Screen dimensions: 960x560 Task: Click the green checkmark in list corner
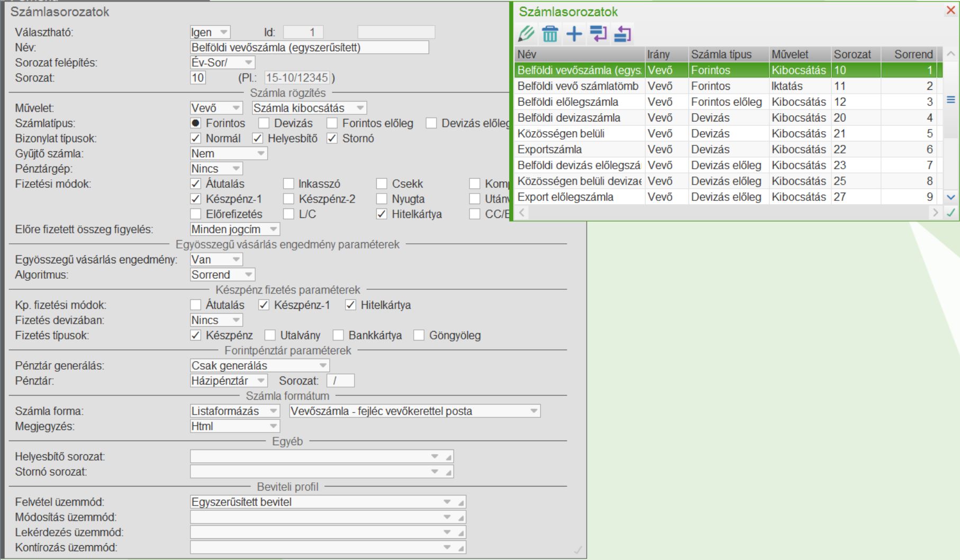point(950,213)
